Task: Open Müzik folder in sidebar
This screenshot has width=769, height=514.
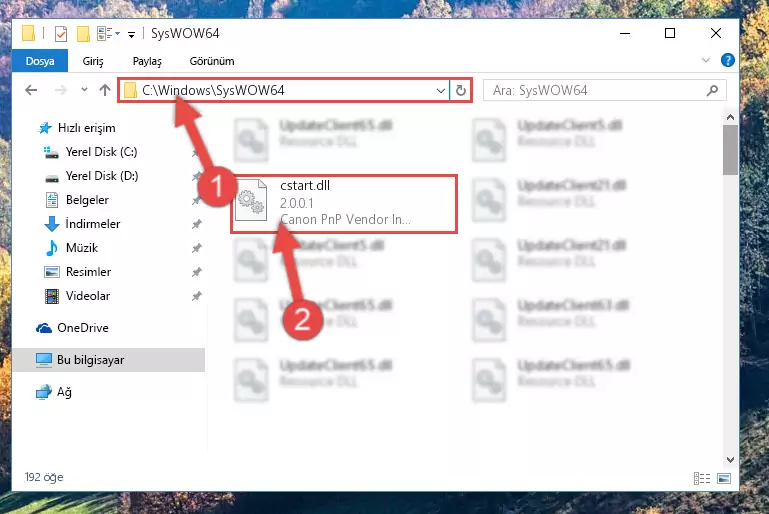Action: tap(81, 248)
